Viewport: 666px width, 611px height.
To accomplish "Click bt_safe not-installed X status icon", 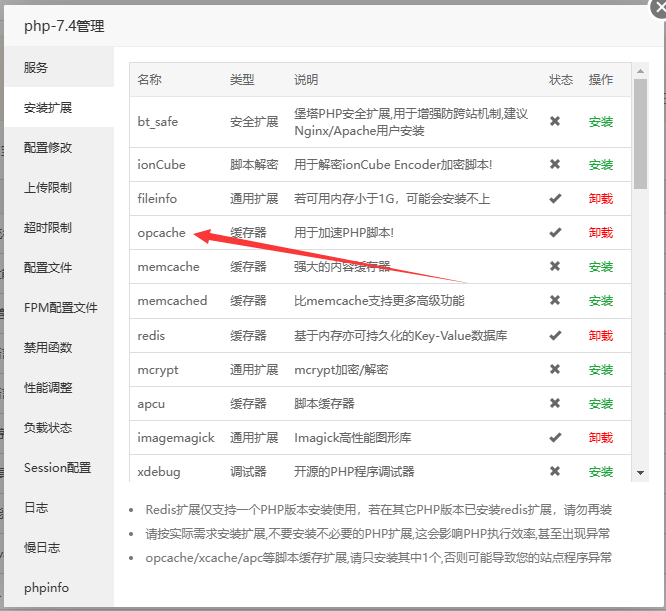I will (x=555, y=121).
